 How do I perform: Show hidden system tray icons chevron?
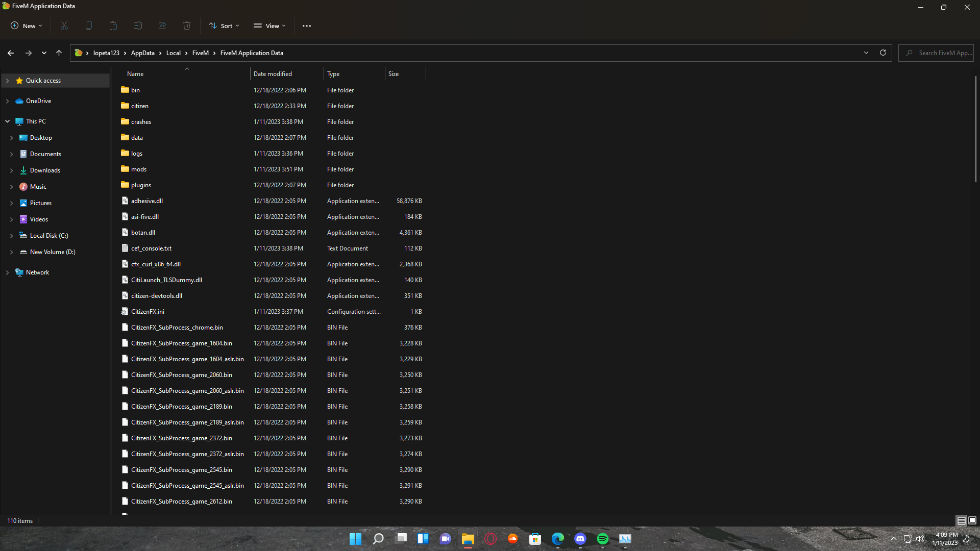point(893,539)
